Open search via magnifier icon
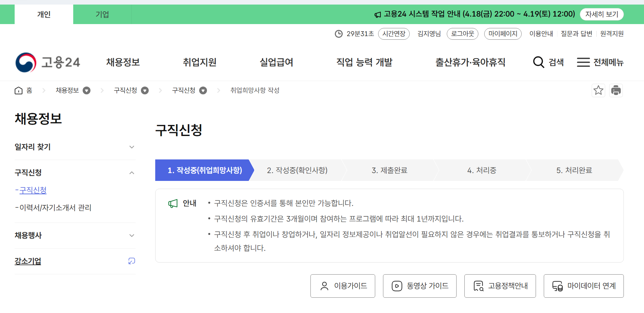Image resolution: width=644 pixels, height=313 pixels. [539, 62]
